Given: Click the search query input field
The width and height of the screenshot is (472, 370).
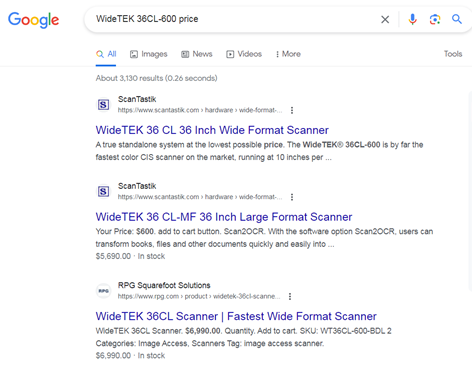Looking at the screenshot, I should 233,19.
